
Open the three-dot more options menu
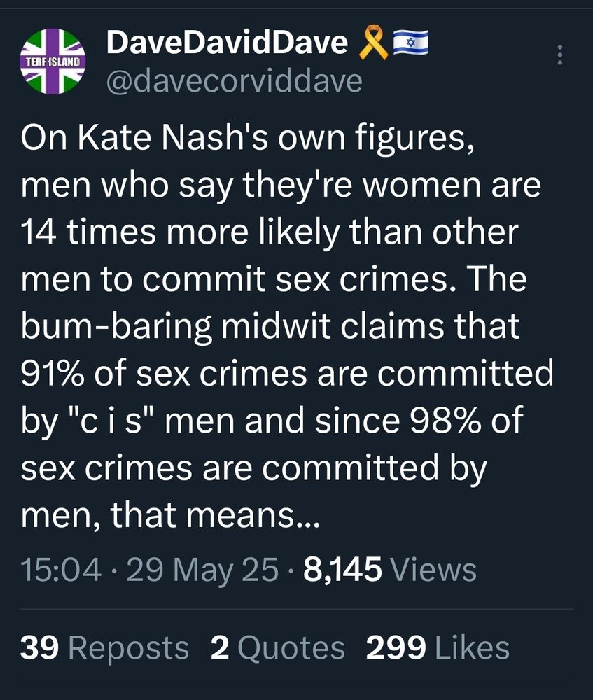pyautogui.click(x=559, y=55)
